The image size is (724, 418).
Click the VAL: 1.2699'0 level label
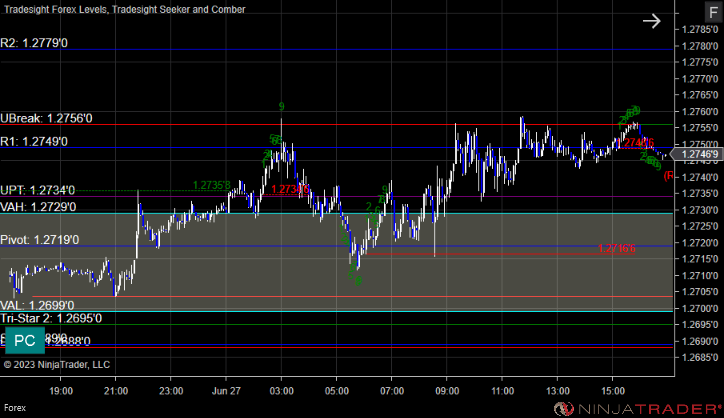(x=37, y=305)
